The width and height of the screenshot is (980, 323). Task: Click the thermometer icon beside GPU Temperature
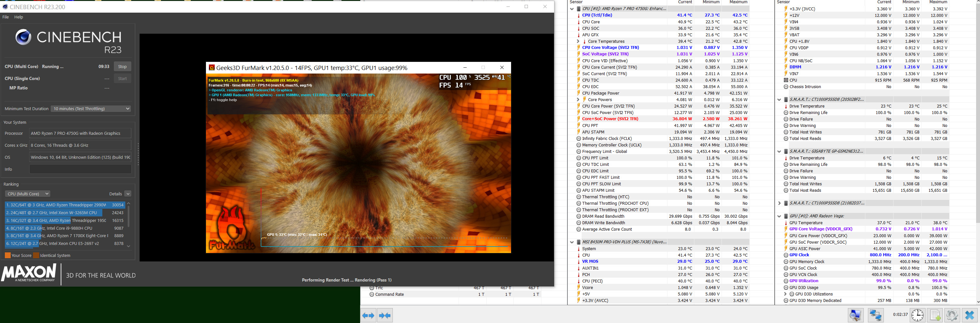tap(786, 223)
